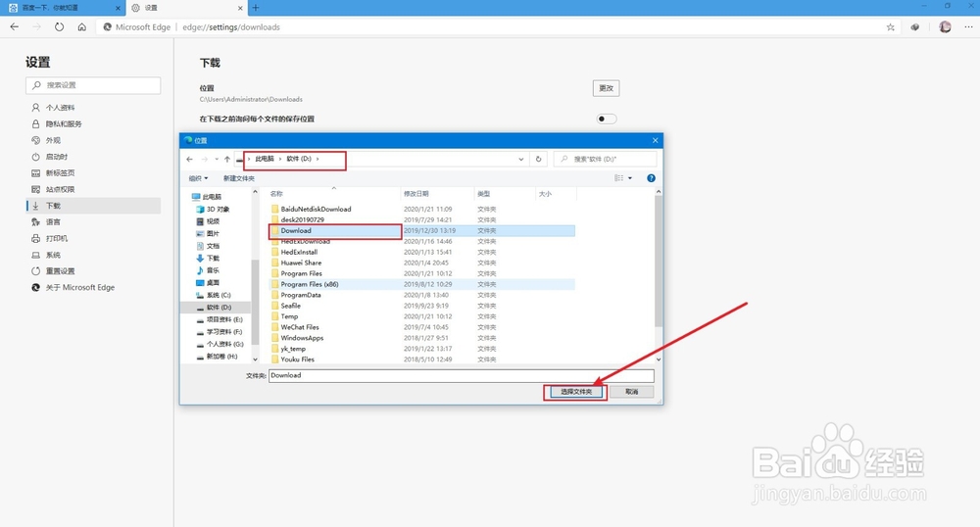Click the browser refresh icon

(59, 26)
